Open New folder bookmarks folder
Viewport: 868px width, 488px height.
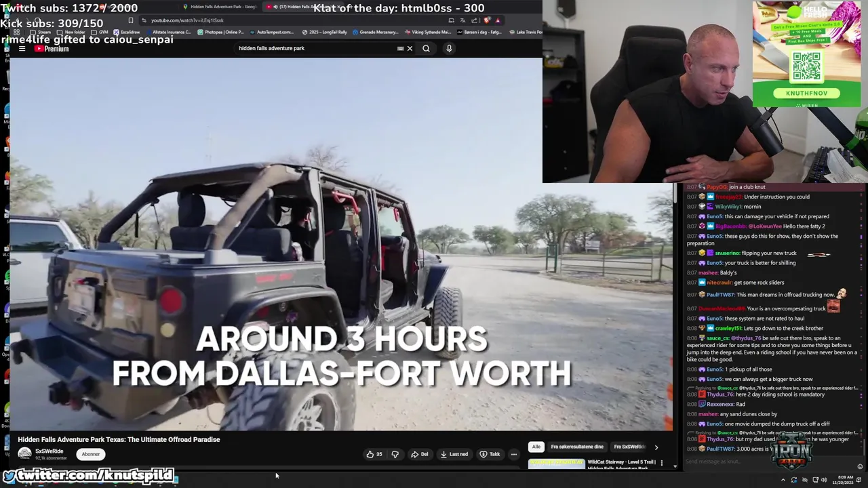71,32
